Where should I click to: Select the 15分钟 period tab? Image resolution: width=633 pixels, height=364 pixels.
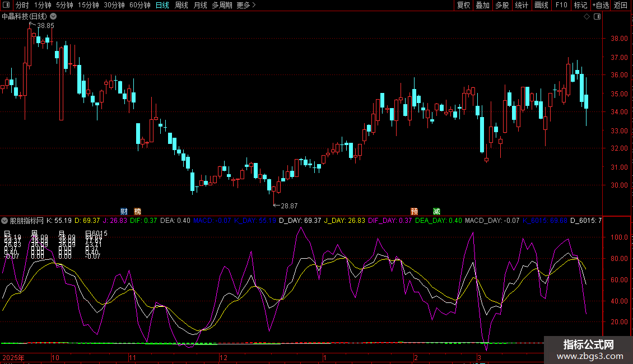coord(89,5)
